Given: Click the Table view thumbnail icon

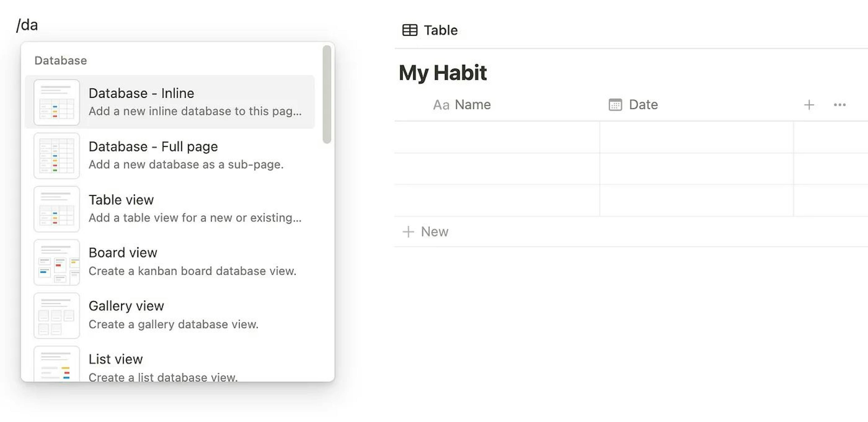Looking at the screenshot, I should (x=57, y=209).
